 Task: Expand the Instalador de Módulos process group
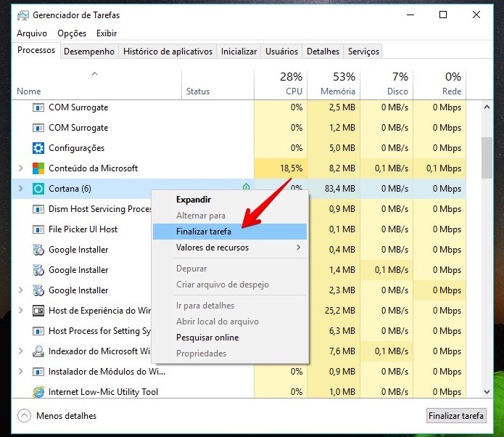click(x=21, y=372)
